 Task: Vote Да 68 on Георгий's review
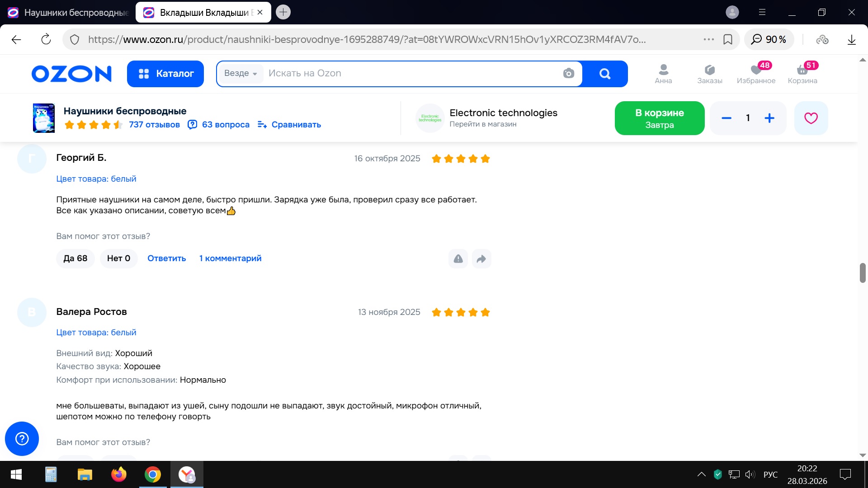coord(75,258)
